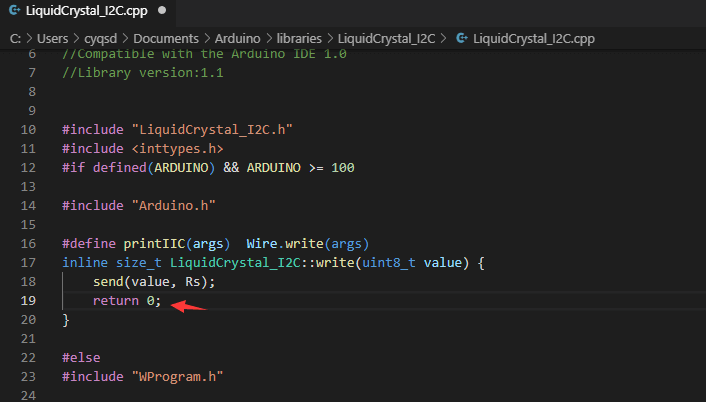Image resolution: width=706 pixels, height=402 pixels.
Task: Click the unsaved dot on LiquidCrystal_I2C.cpp tab
Action: click(x=162, y=10)
